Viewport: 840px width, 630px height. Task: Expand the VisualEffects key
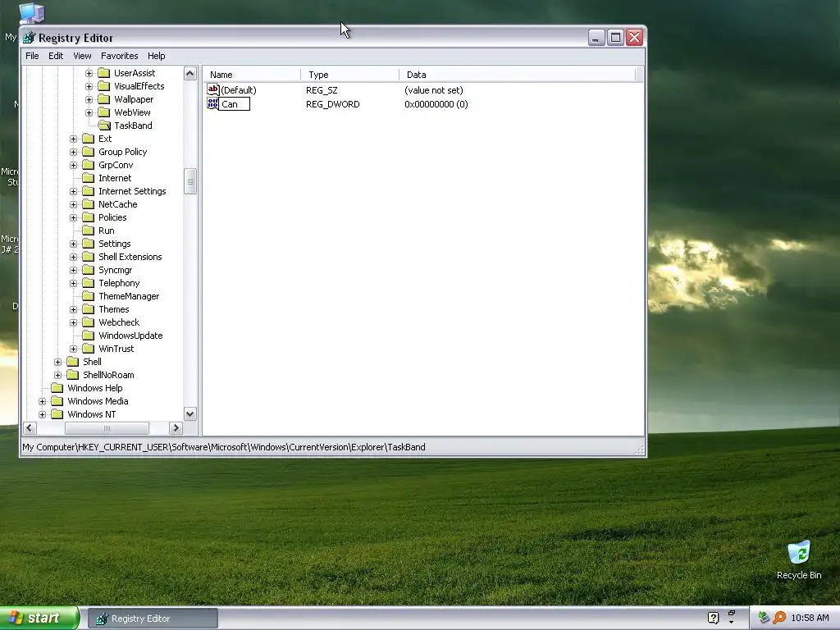click(x=89, y=86)
